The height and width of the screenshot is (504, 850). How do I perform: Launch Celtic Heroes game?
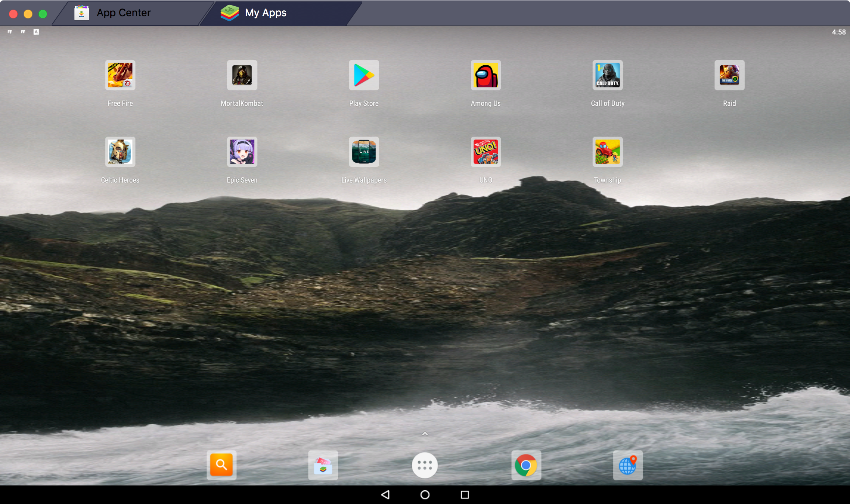tap(120, 151)
